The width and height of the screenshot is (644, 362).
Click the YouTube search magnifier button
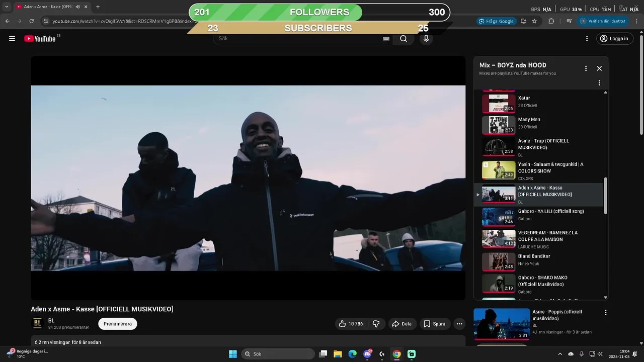[x=404, y=39]
